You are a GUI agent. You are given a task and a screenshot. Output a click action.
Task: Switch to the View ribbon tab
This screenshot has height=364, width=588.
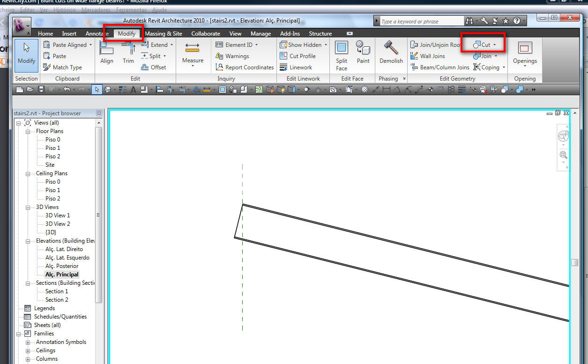pos(235,34)
